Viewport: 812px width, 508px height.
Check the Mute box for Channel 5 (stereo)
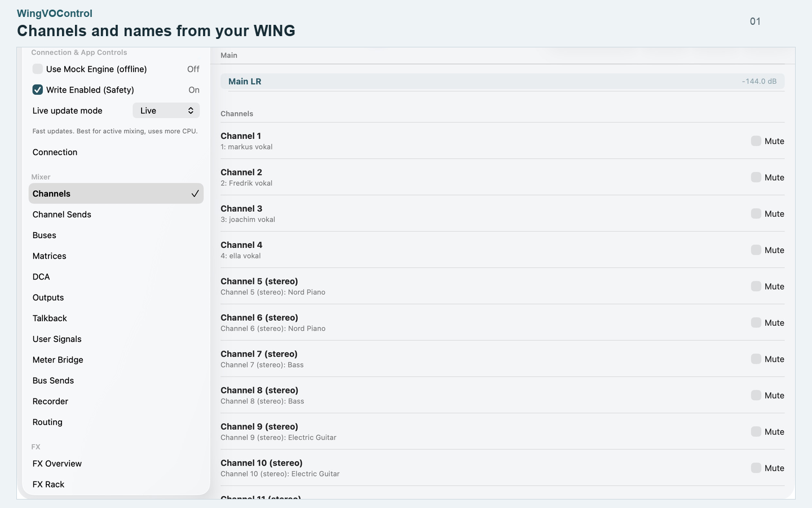(756, 286)
